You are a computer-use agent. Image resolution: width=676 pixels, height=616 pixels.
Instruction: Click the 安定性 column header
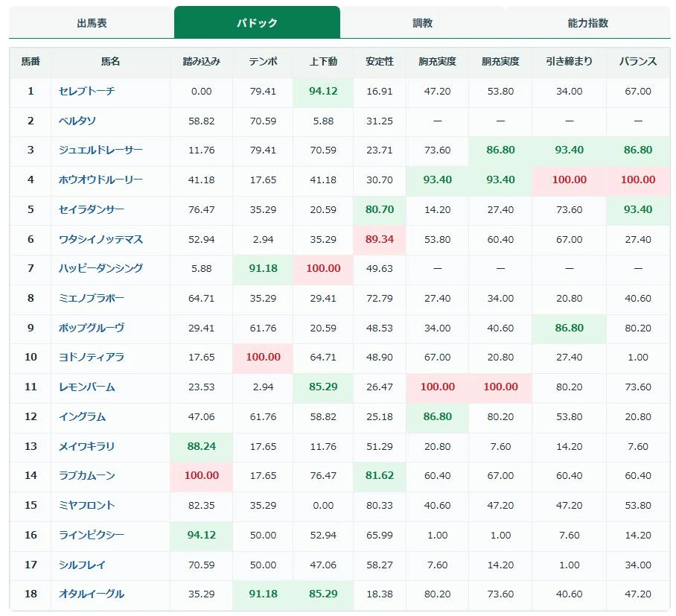[x=380, y=62]
